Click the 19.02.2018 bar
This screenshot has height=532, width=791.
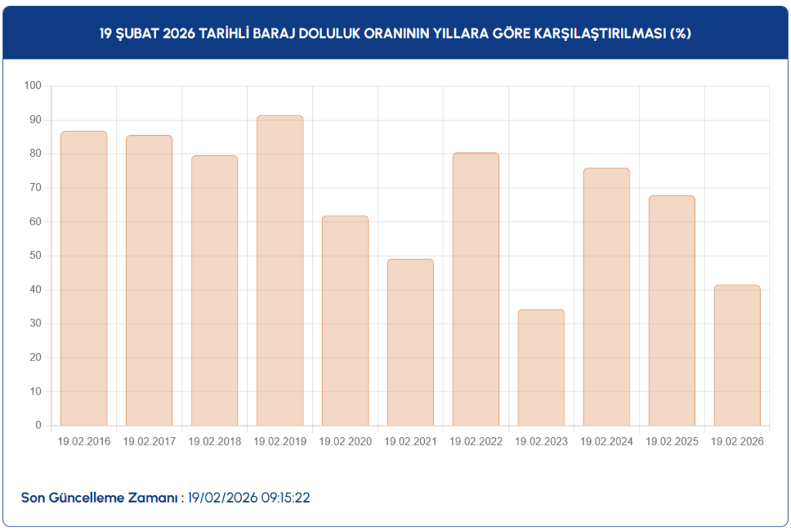pyautogui.click(x=214, y=291)
